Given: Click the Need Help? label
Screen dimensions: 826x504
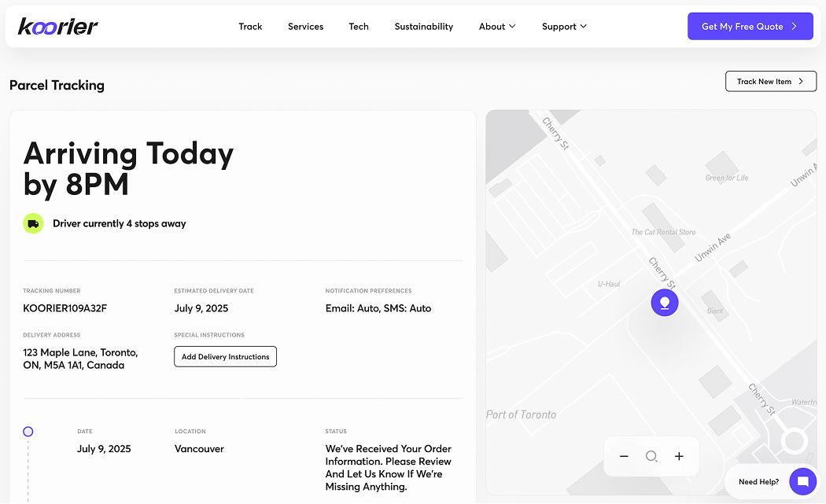Looking at the screenshot, I should pos(758,482).
